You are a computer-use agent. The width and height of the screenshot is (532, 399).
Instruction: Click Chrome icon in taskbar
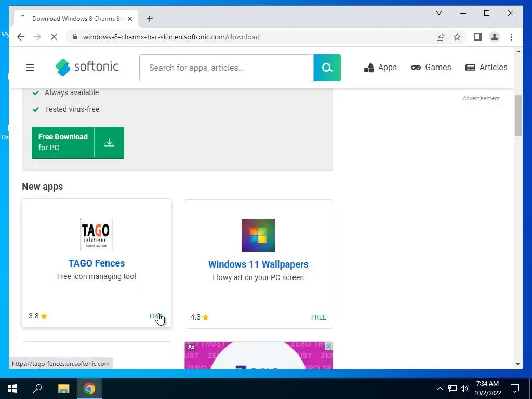(89, 389)
